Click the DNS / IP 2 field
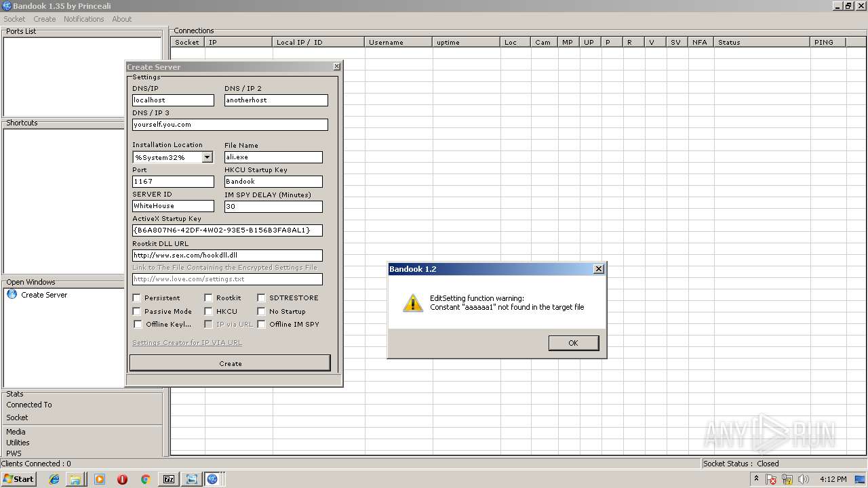This screenshot has height=488, width=868. point(276,100)
